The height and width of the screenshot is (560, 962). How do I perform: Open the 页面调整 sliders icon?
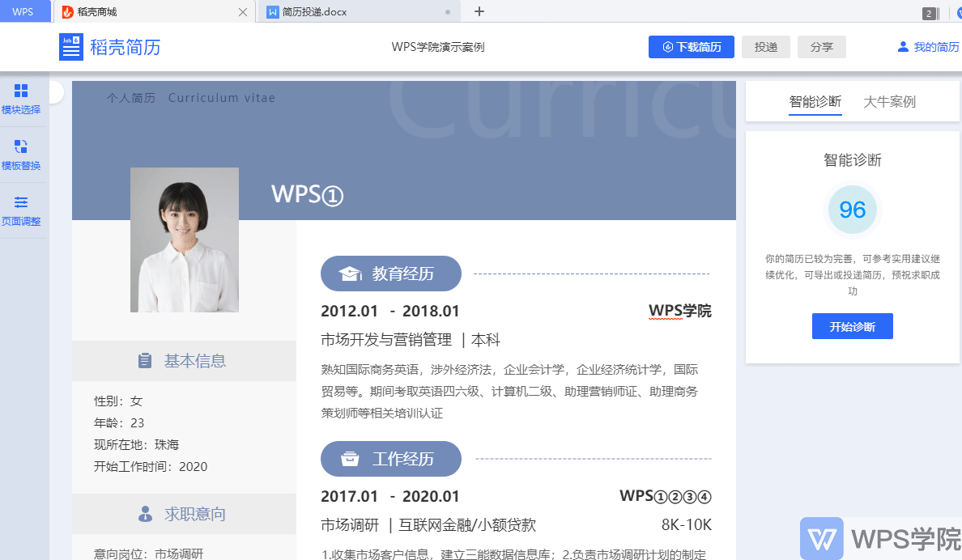pyautogui.click(x=21, y=202)
